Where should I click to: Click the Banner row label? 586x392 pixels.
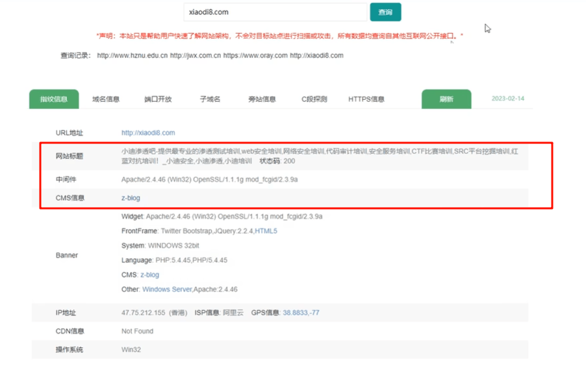point(67,255)
